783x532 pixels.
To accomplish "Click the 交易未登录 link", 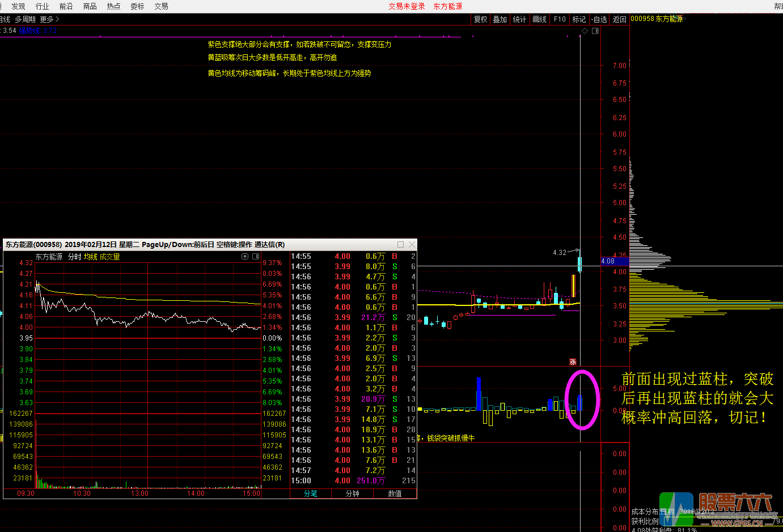I will [407, 6].
